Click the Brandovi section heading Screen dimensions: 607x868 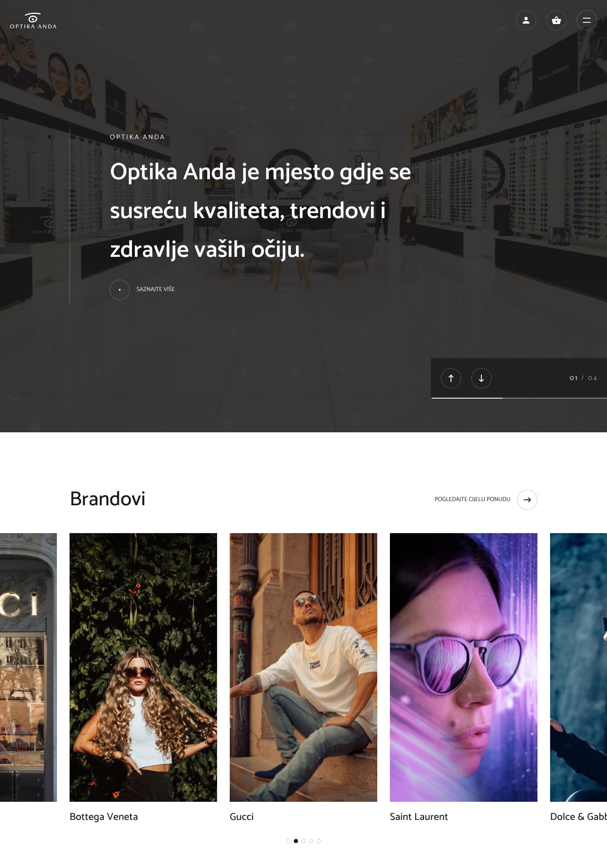pos(107,499)
